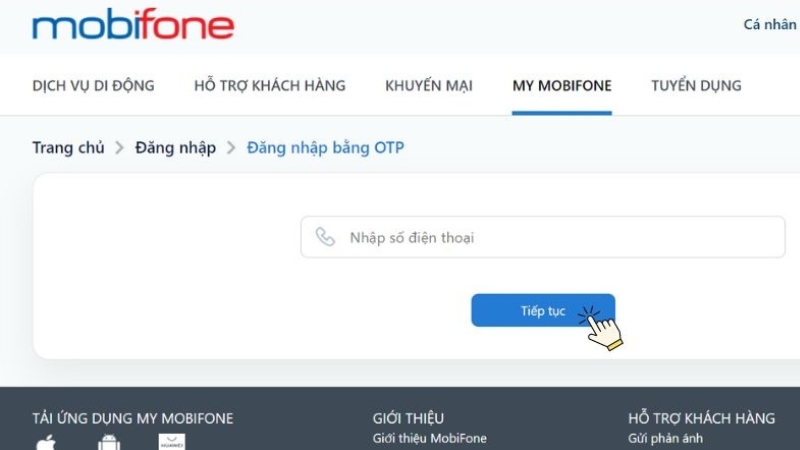Click the MobiFone logo
This screenshot has width=800, height=450.
[133, 24]
